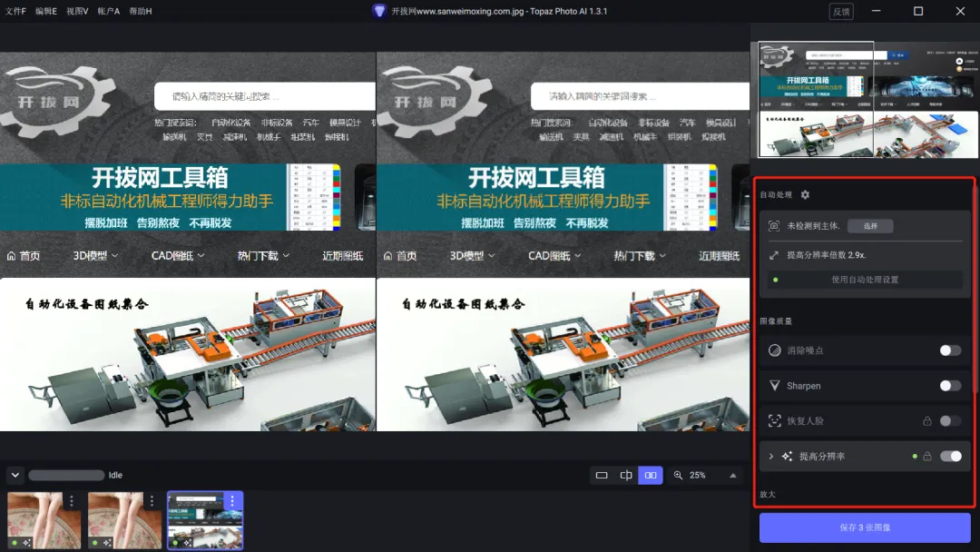
Task: Click the 未检测到主体 text
Action: pos(813,226)
